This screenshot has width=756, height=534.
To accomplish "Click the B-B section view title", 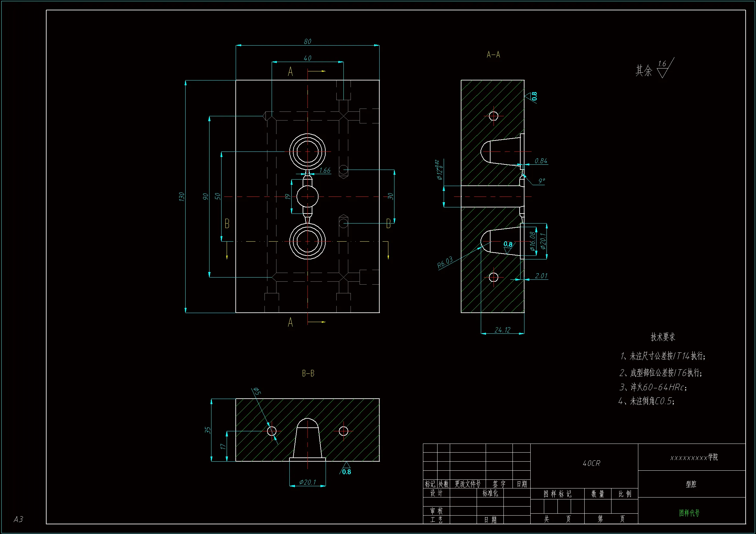I will pos(308,373).
